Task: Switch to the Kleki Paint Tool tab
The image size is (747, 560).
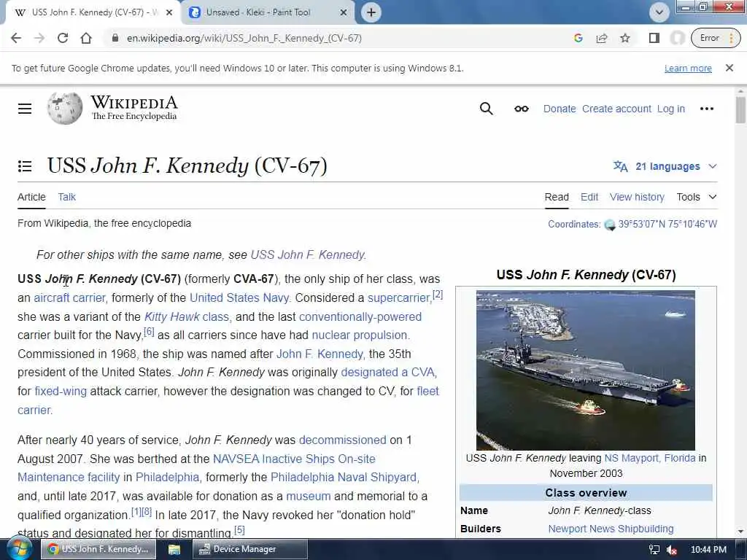Action: (268, 12)
